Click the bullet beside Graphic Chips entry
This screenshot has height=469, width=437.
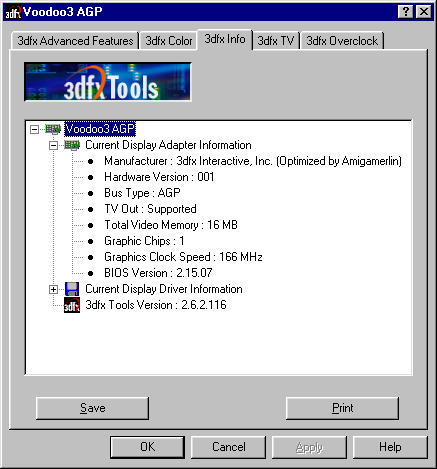[x=91, y=241]
